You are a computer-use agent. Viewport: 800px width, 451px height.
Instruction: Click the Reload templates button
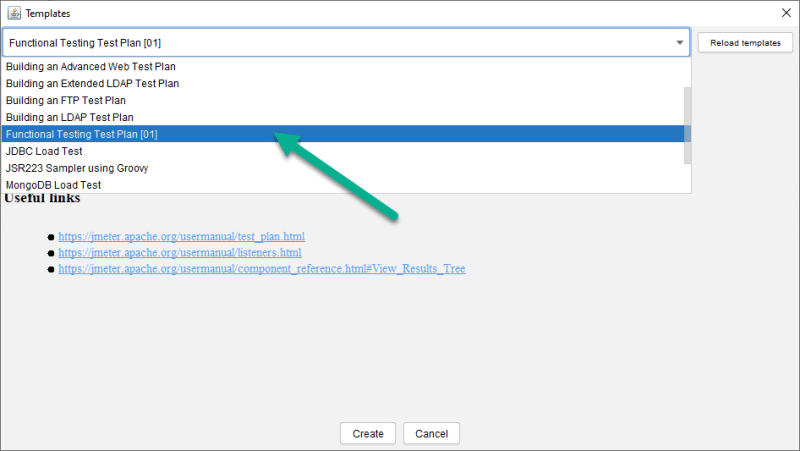point(745,43)
